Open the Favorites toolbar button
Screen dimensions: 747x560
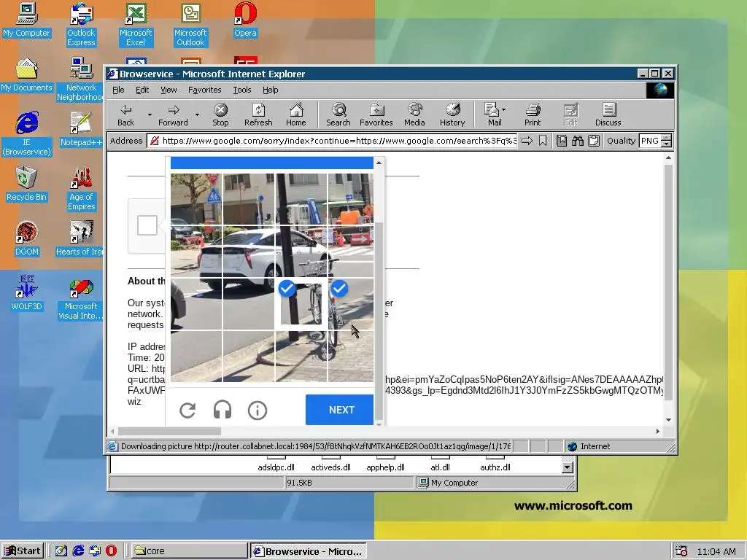pos(376,114)
